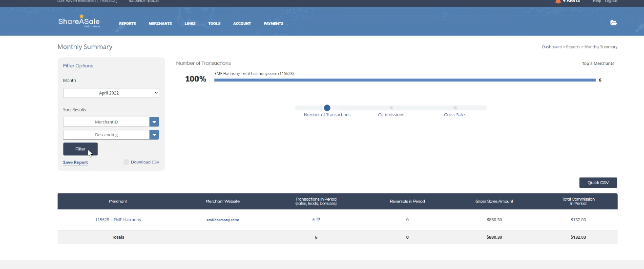644x269 pixels.
Task: Click the Totals row label
Action: click(118, 237)
